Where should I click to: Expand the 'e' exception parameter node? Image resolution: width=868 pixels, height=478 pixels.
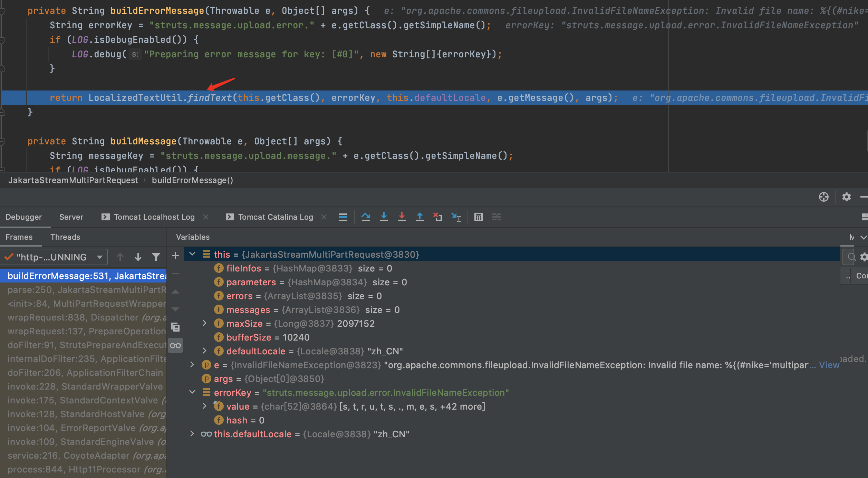pyautogui.click(x=192, y=365)
